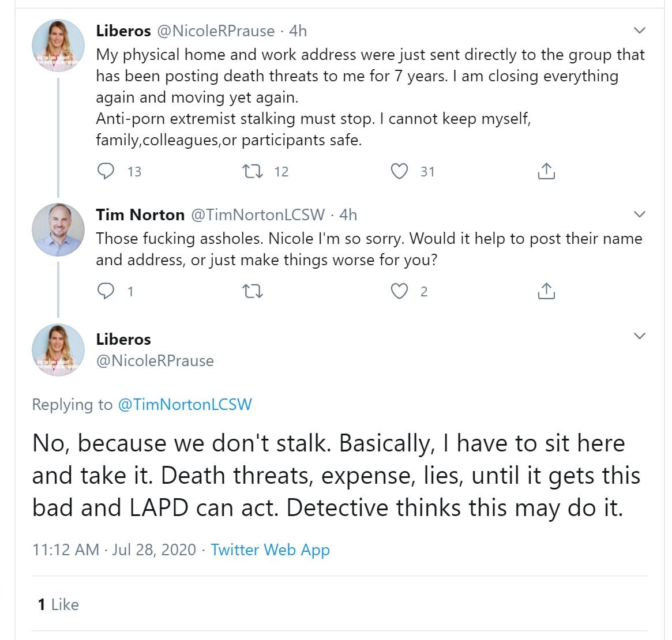This screenshot has width=672, height=640.
Task: Like Tim Norton's tweet
Action: (x=399, y=291)
